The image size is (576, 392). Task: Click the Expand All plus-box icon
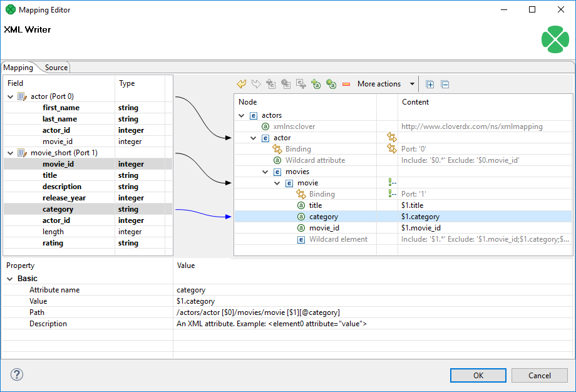pyautogui.click(x=430, y=84)
